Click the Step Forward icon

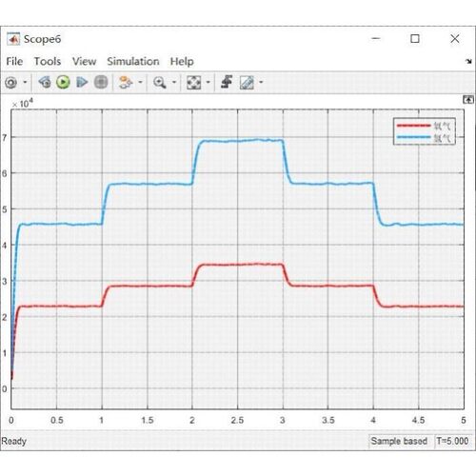82,82
